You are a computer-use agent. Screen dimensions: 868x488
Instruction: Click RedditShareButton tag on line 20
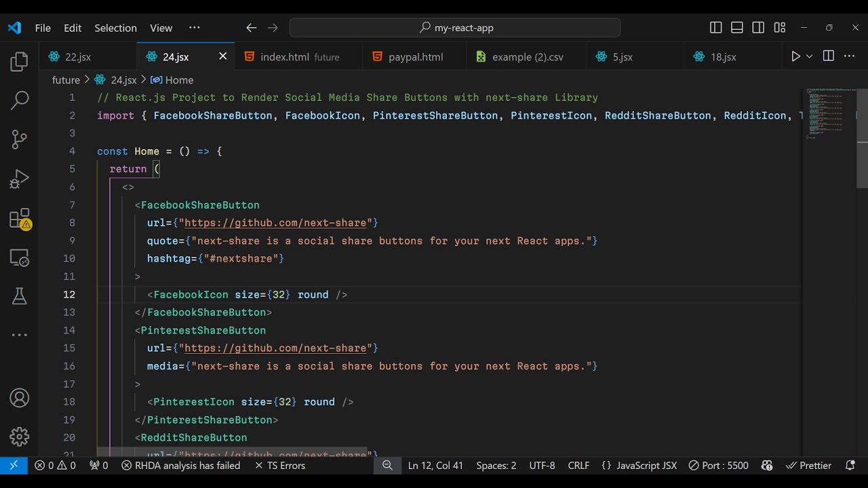pyautogui.click(x=194, y=438)
